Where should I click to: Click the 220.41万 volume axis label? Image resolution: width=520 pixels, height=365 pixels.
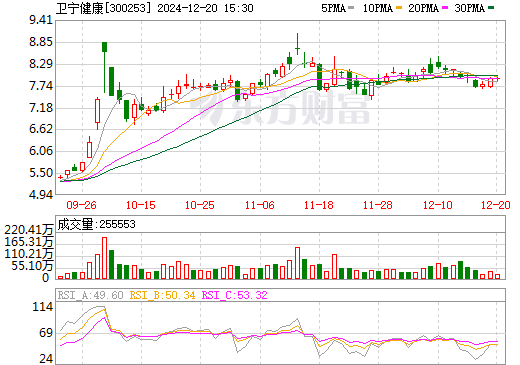pos(29,230)
